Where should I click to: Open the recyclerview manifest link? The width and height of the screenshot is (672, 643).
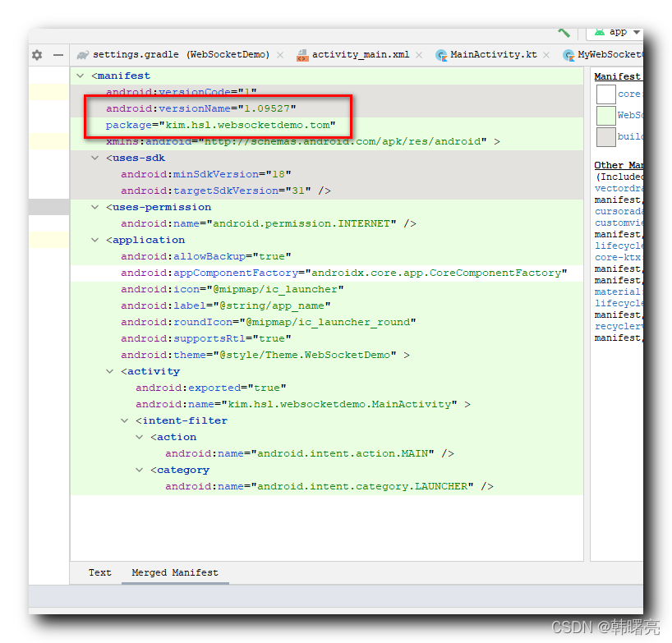click(x=619, y=326)
